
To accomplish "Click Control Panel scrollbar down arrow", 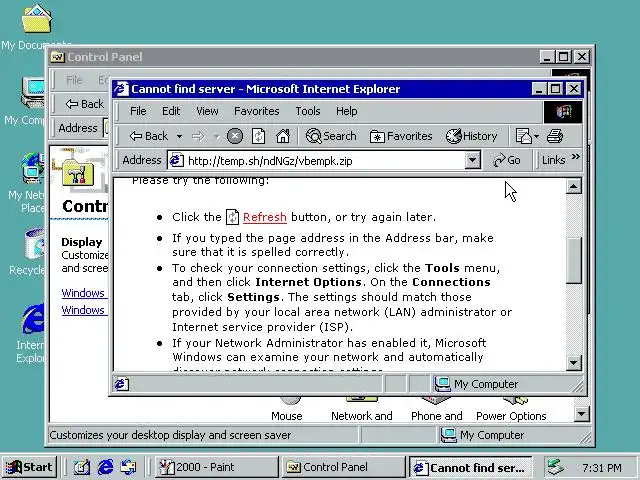I will (x=581, y=415).
